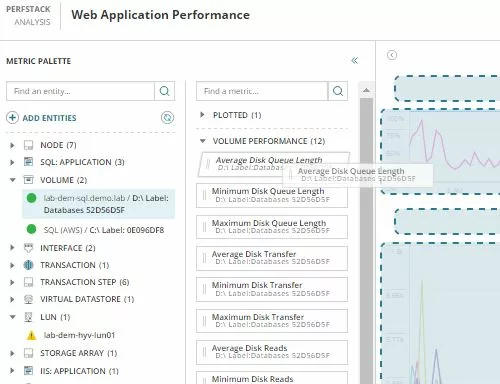Click drag handle of Average Disk Transfer
Image resolution: width=500 pixels, height=384 pixels.
(x=204, y=258)
